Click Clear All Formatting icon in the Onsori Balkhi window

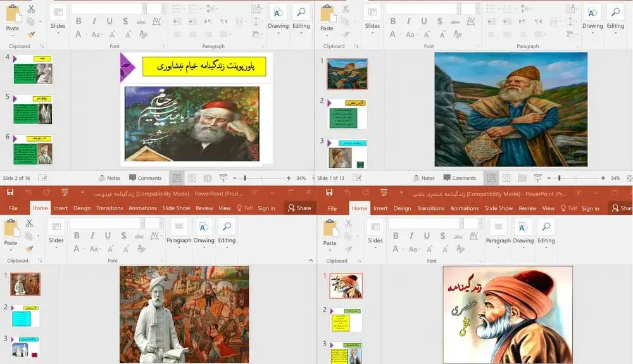(x=460, y=249)
